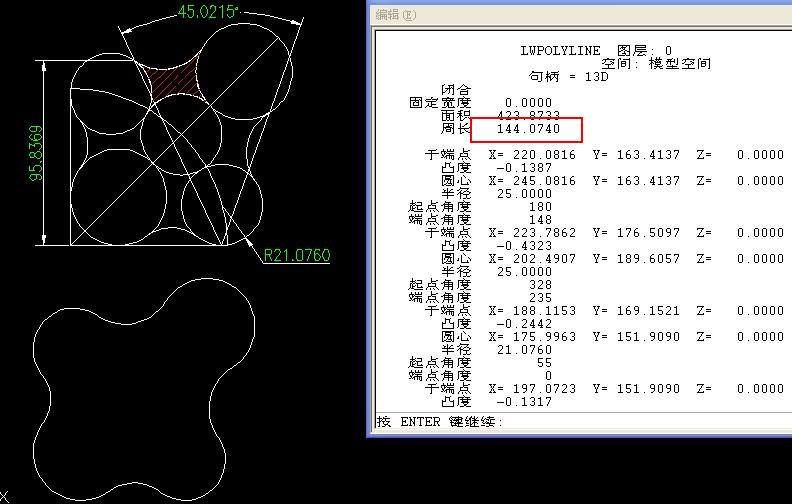The width and height of the screenshot is (792, 504).
Task: Select the closed four-lobed polyline outline below
Action: 143,389
